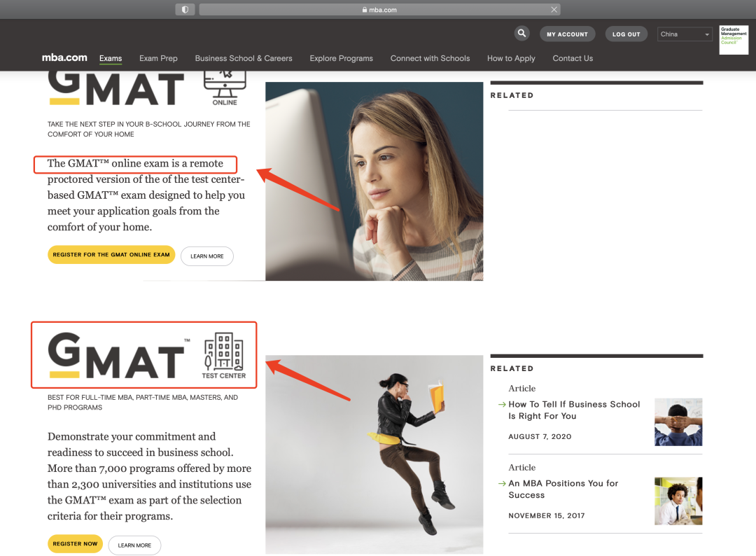Click Learn More under GMAT Online
The image size is (756, 556).
coord(206,256)
